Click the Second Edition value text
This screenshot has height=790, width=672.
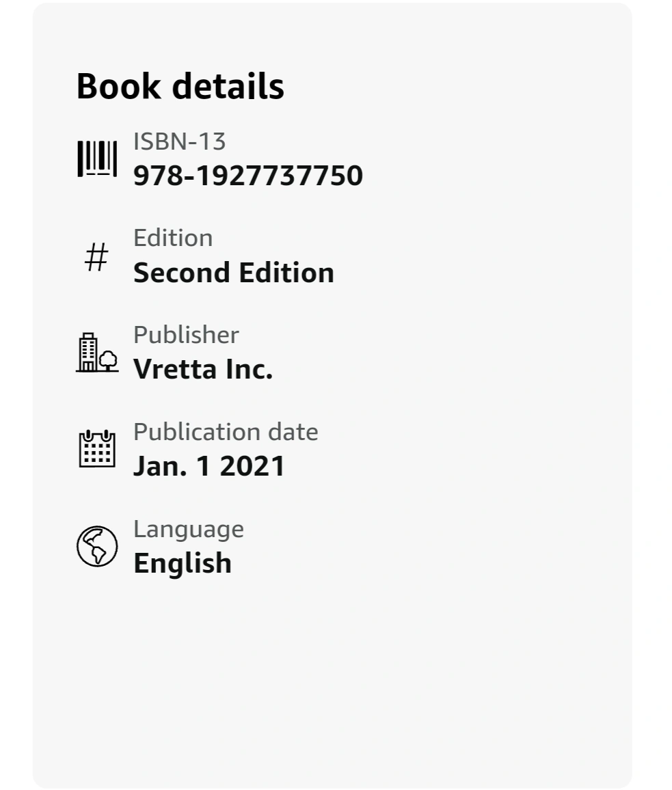233,273
